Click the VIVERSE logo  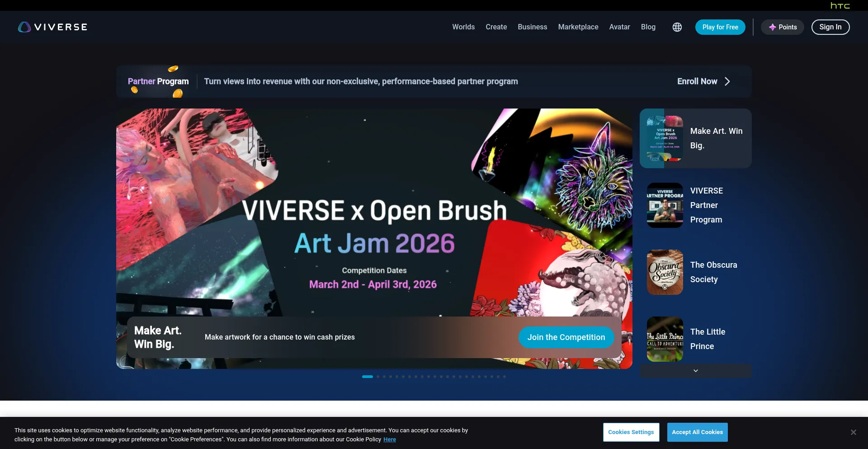tap(52, 27)
